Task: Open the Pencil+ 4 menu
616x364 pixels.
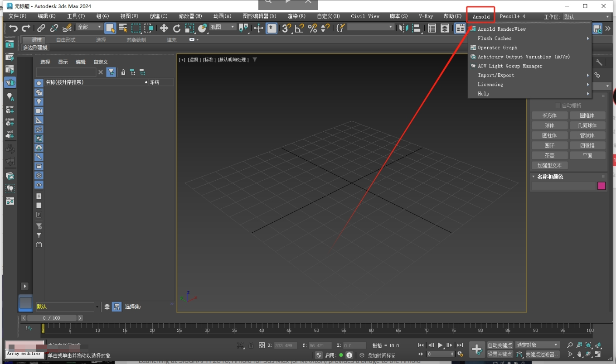Action: [x=512, y=16]
